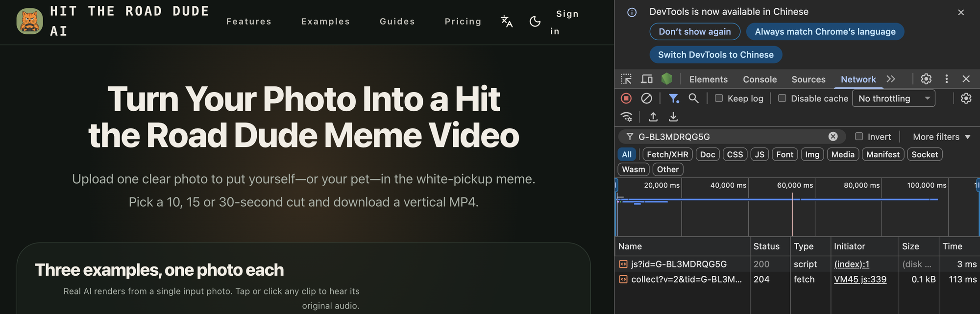This screenshot has height=314, width=980.
Task: Open the Pricing link in the site header
Action: tap(463, 22)
